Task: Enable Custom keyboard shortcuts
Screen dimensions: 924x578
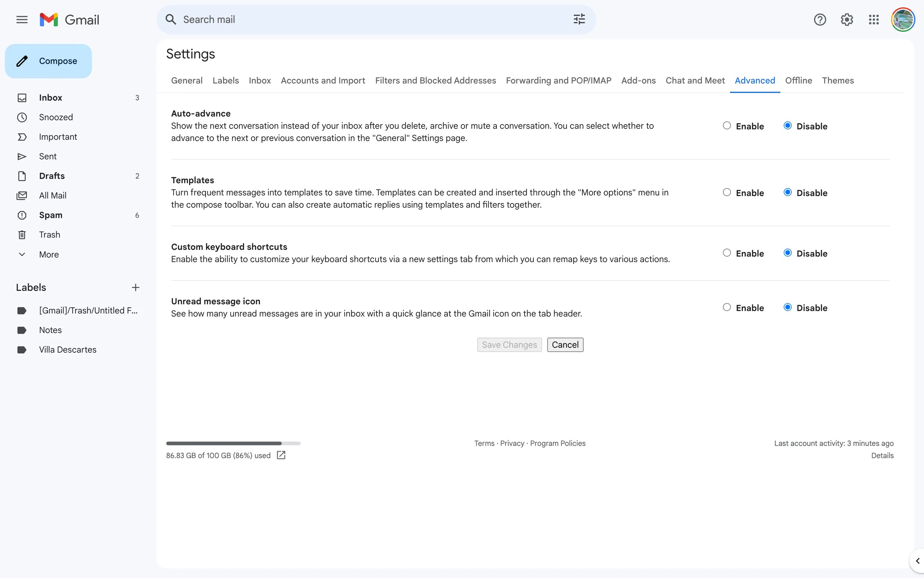Action: coord(727,253)
